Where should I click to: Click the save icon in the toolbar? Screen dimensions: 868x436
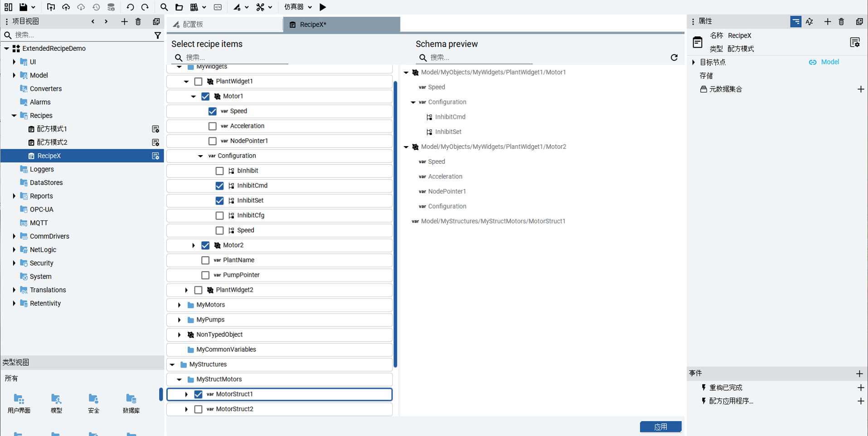point(23,7)
